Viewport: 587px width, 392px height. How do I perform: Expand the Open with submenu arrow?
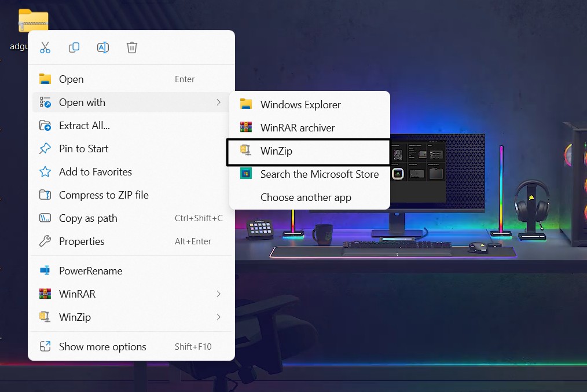tap(218, 102)
